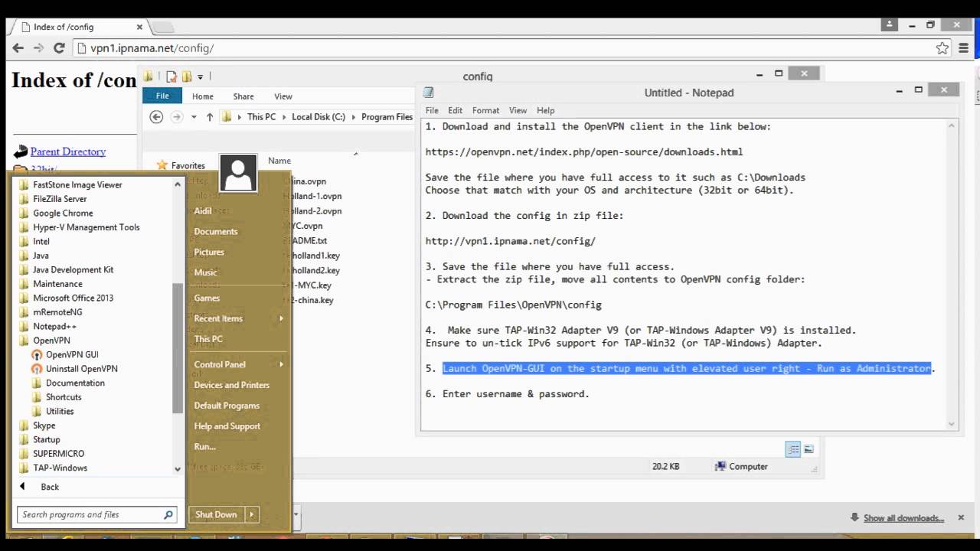Open the Help menu in Notepad

click(545, 110)
